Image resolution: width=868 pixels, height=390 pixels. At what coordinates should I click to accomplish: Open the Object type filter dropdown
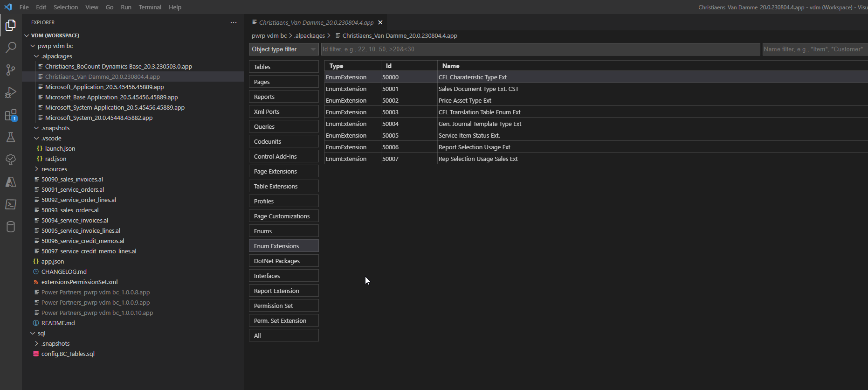[x=283, y=49]
